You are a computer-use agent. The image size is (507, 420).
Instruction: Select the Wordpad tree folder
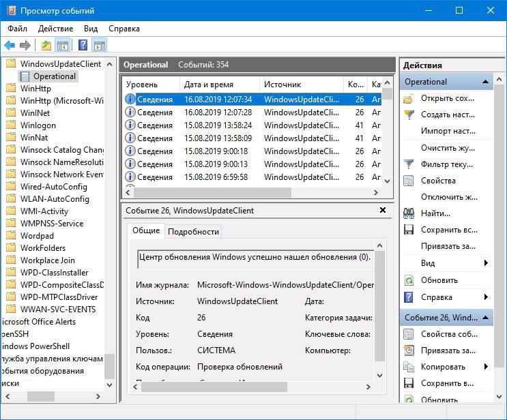point(37,236)
